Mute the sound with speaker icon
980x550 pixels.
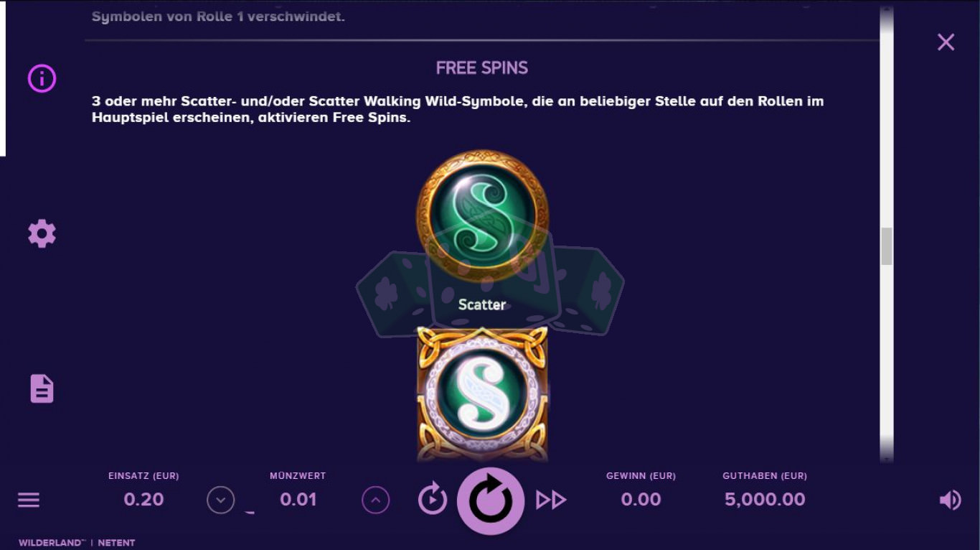[x=950, y=500]
